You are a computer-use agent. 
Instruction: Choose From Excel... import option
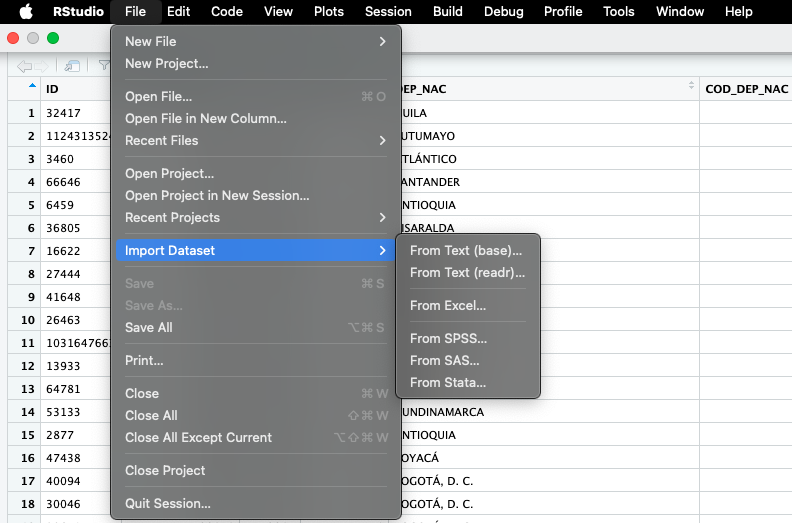(x=468, y=305)
